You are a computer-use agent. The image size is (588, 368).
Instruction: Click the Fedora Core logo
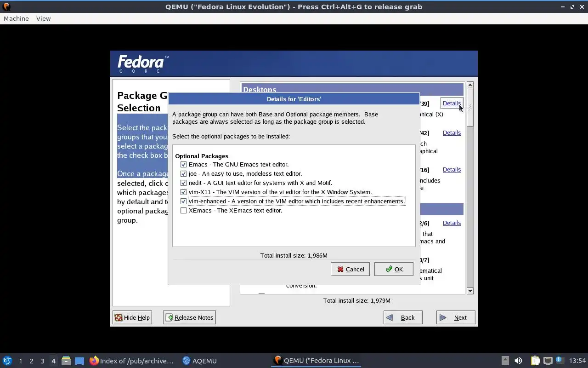pyautogui.click(x=143, y=64)
